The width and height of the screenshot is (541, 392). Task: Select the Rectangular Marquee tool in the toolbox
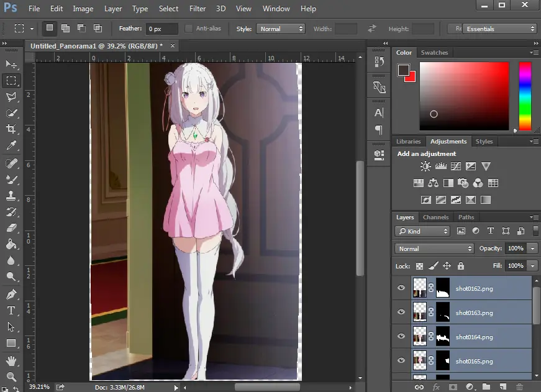(x=11, y=80)
